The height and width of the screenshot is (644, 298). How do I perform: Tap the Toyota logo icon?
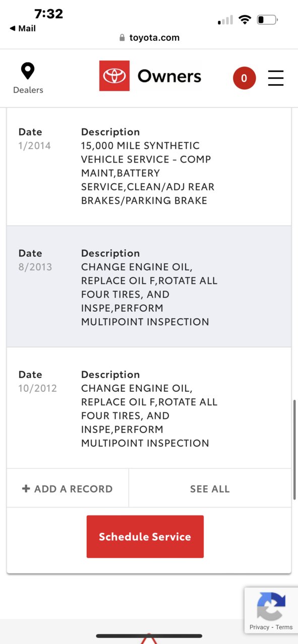(x=114, y=76)
